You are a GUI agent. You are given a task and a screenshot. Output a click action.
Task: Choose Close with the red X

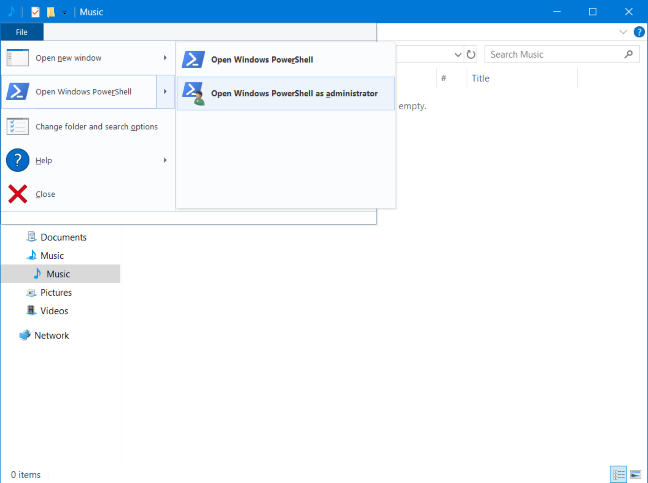(88, 194)
